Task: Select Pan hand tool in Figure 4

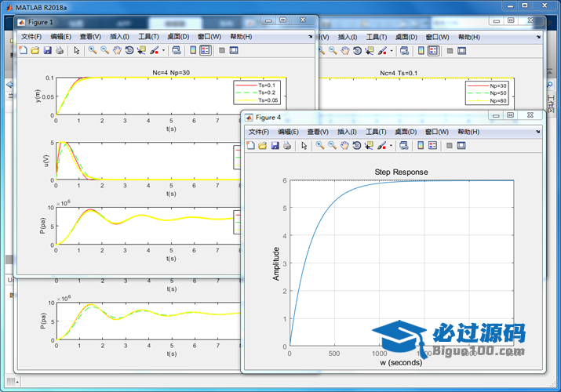Action: click(x=344, y=146)
